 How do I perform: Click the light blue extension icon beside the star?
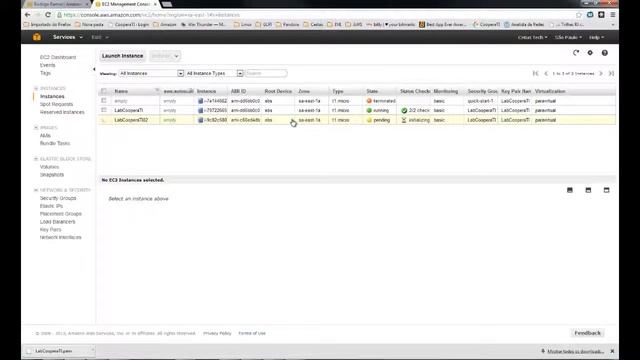pos(590,15)
